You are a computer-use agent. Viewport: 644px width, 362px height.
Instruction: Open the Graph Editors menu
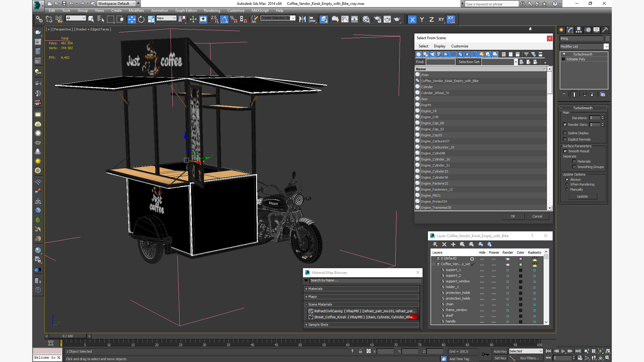[x=186, y=11]
